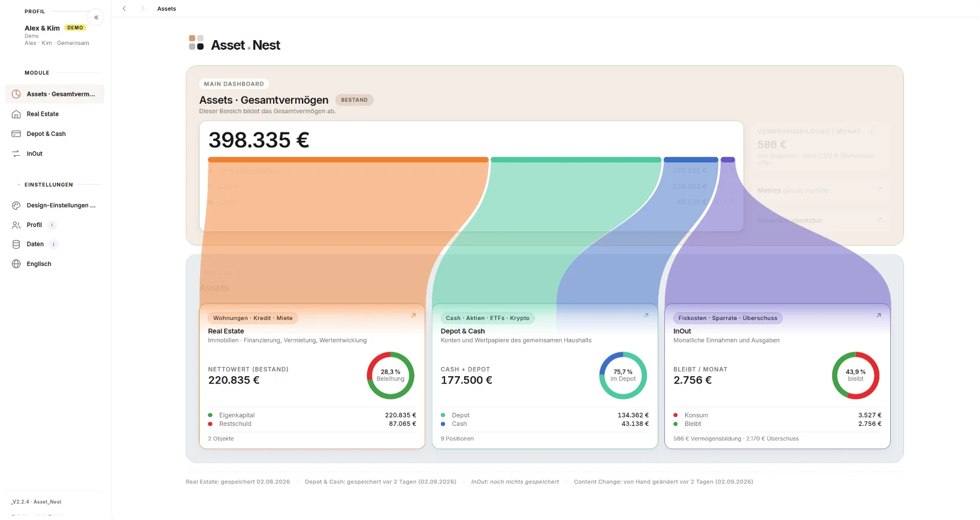Click the green Depot bar segment

(576, 160)
